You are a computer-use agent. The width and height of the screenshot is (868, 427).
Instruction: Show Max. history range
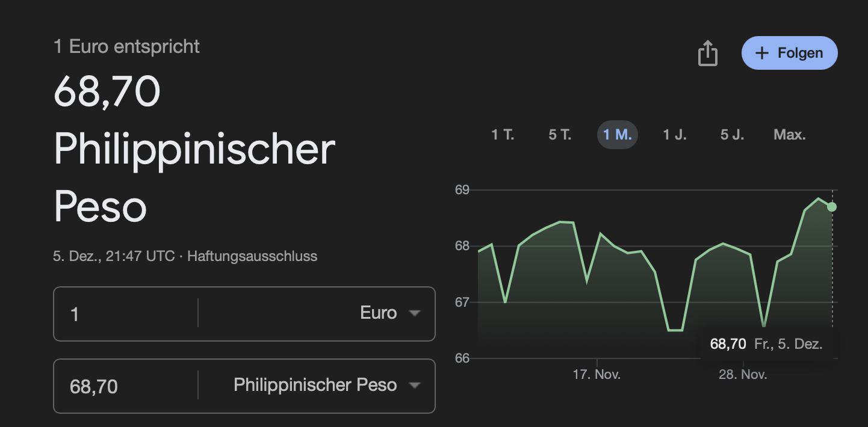pyautogui.click(x=789, y=135)
